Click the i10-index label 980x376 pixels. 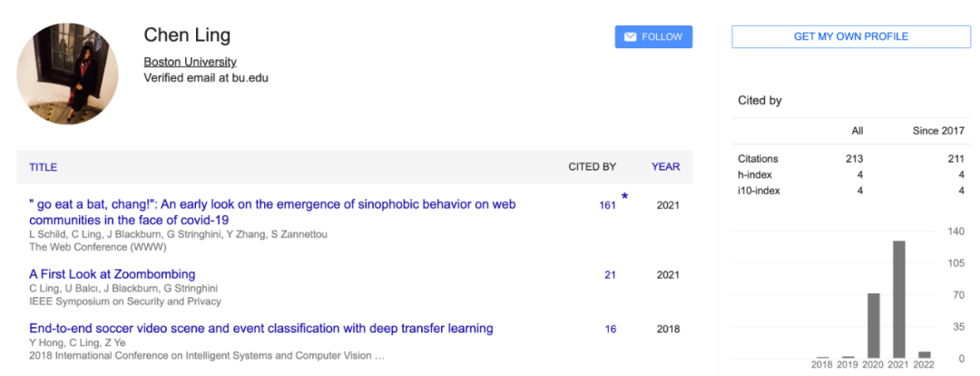point(758,191)
